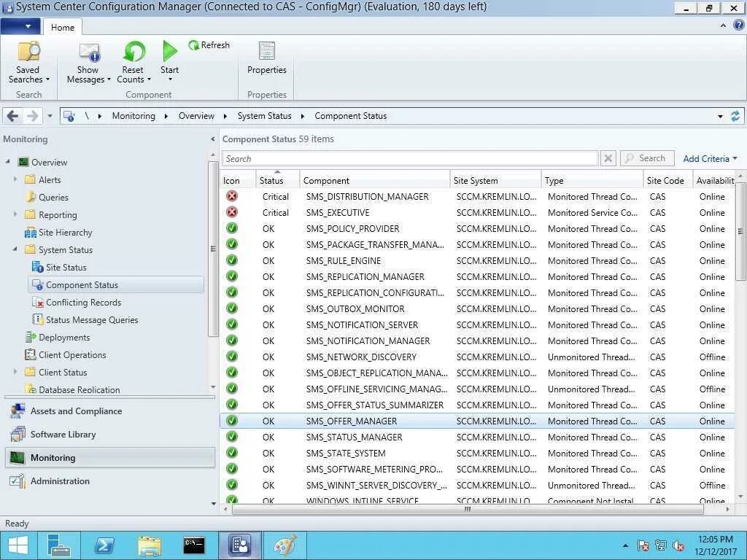The height and width of the screenshot is (560, 747).
Task: Select the SMS_NETWORK_DISCOVERY row
Action: click(x=477, y=357)
